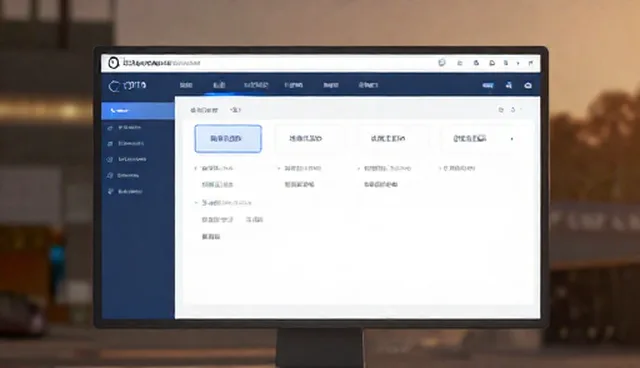Click the app logo in the navy header

[127, 85]
